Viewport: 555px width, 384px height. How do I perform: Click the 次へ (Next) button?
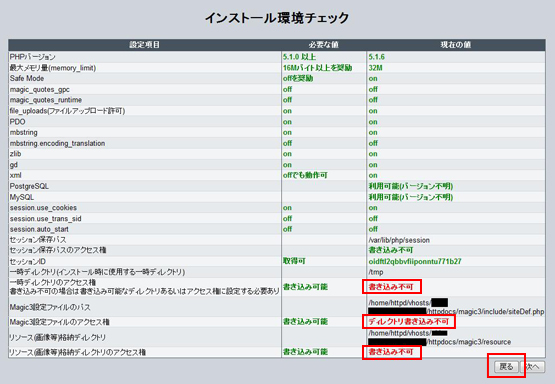click(533, 367)
